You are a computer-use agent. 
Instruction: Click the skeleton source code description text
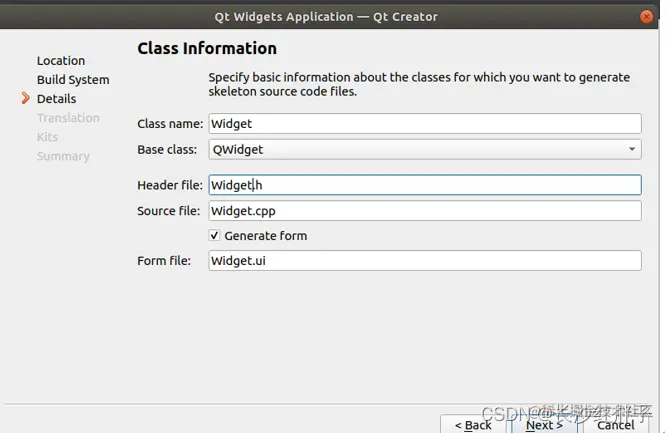point(419,84)
